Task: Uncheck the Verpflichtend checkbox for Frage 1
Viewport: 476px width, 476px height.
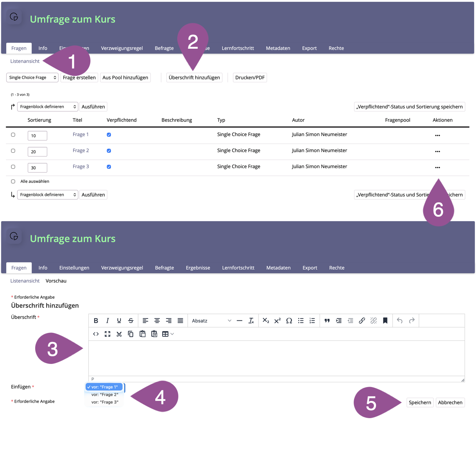Action: pos(109,135)
